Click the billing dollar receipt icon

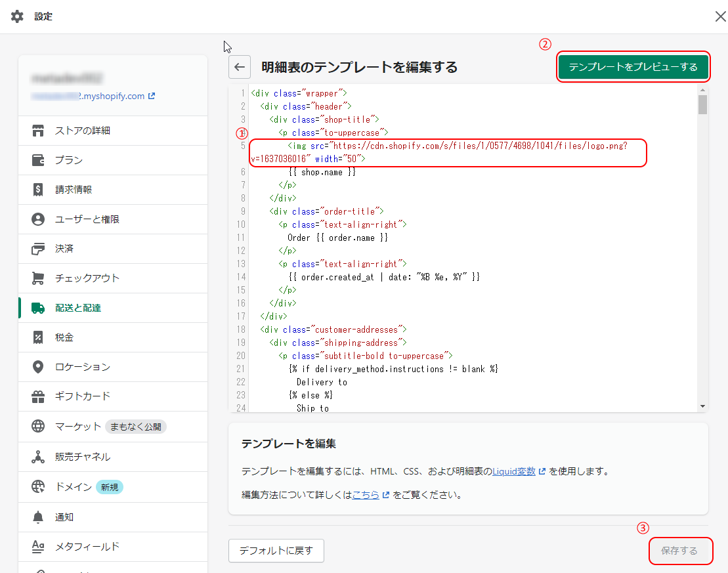coord(38,190)
